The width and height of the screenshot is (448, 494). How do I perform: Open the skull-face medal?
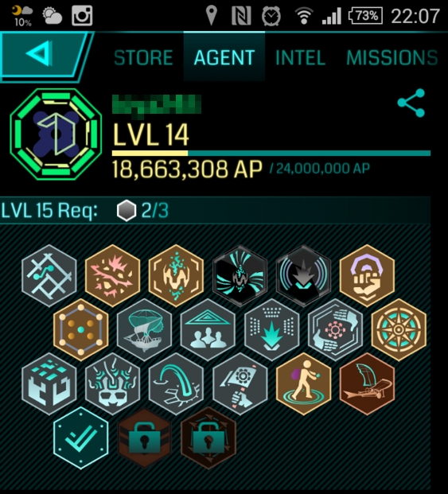[x=113, y=384]
